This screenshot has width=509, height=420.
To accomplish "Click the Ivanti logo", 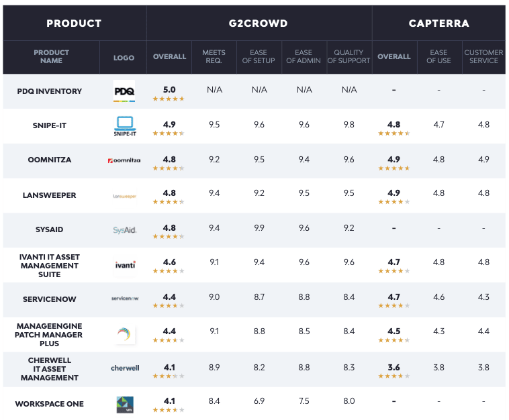I will point(125,265).
